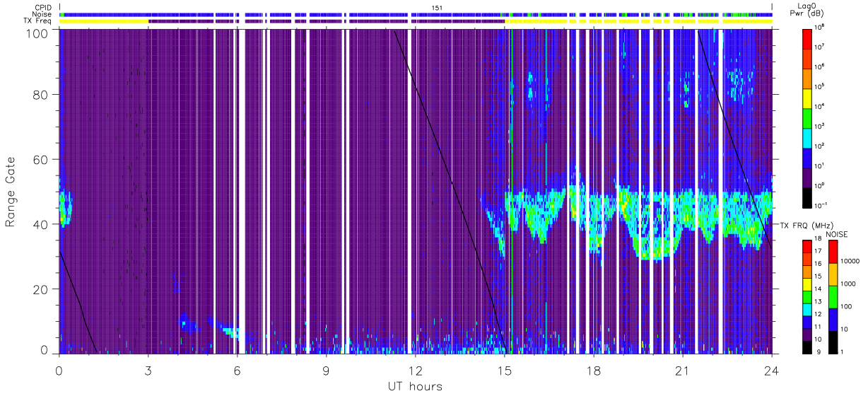Click Range Gate tick label 40
Viewport: 868px width, 401px height.
click(41, 224)
